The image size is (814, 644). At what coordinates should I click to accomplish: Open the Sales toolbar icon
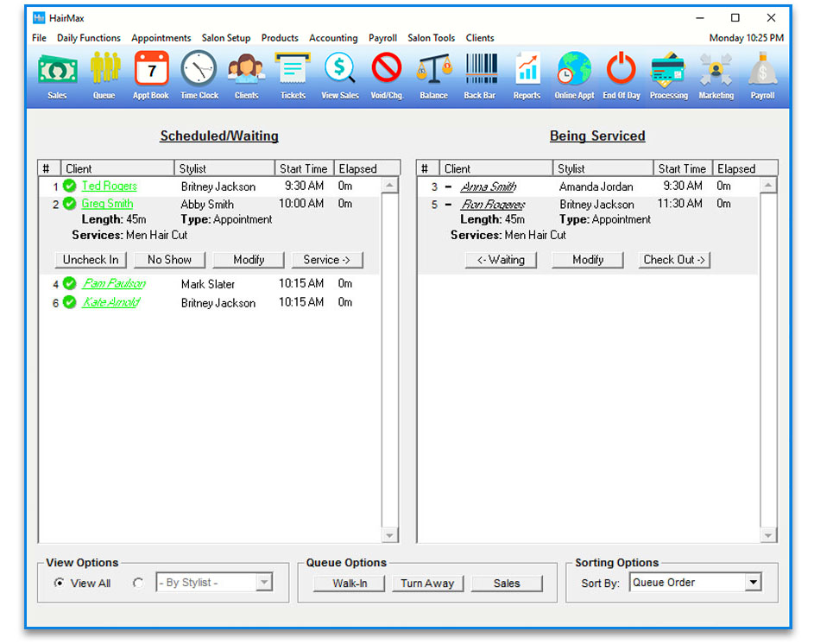57,74
